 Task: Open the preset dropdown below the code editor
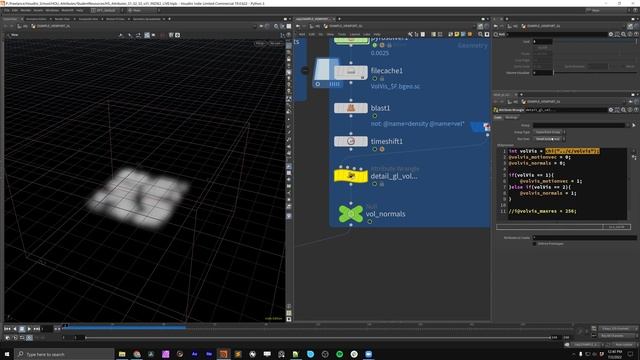tap(616, 227)
